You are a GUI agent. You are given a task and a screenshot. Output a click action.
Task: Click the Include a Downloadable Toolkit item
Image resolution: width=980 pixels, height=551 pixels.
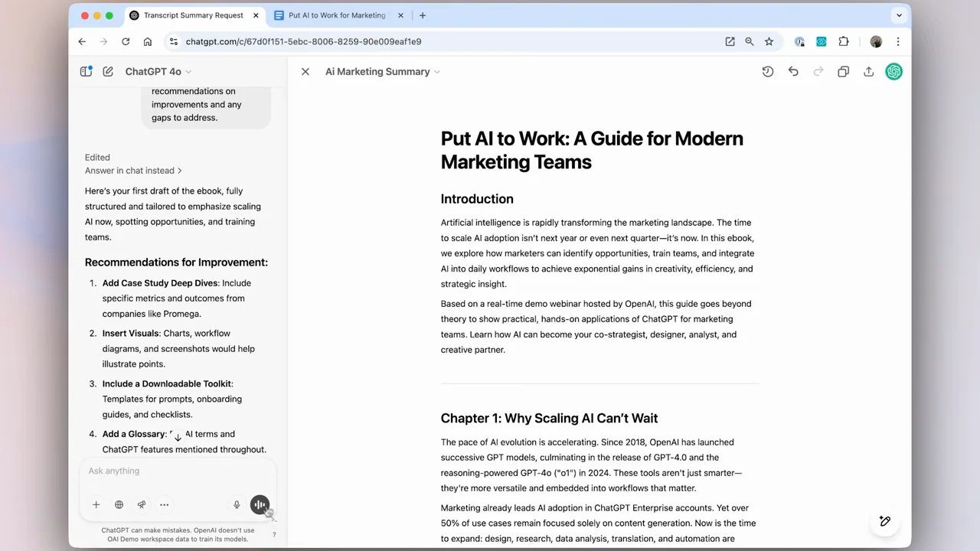click(167, 384)
